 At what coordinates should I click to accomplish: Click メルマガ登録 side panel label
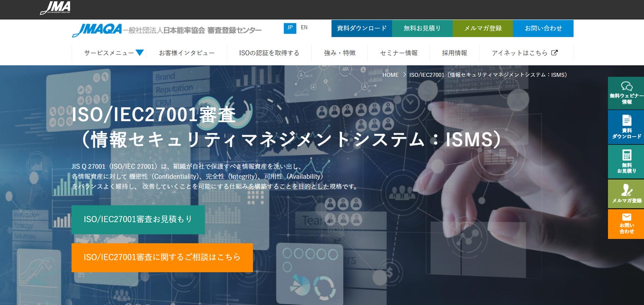[627, 201]
